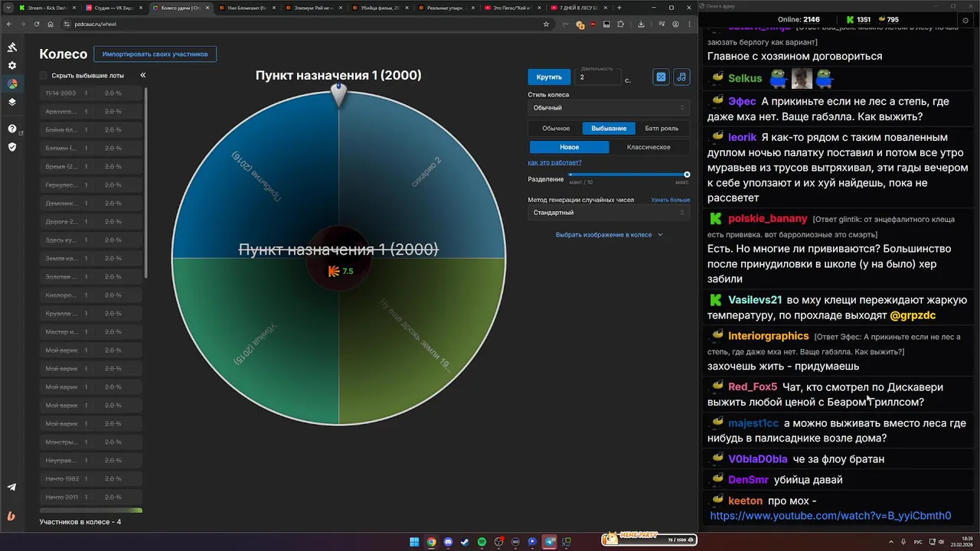Click 'DenSmr' username in the chat
The image size is (980, 551).
coord(748,480)
